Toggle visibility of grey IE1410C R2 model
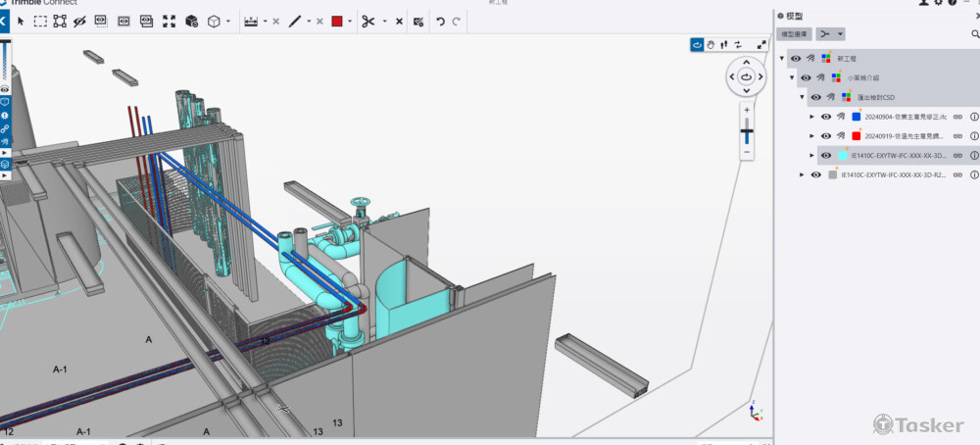Screen dimensions: 980x445 click(815, 174)
